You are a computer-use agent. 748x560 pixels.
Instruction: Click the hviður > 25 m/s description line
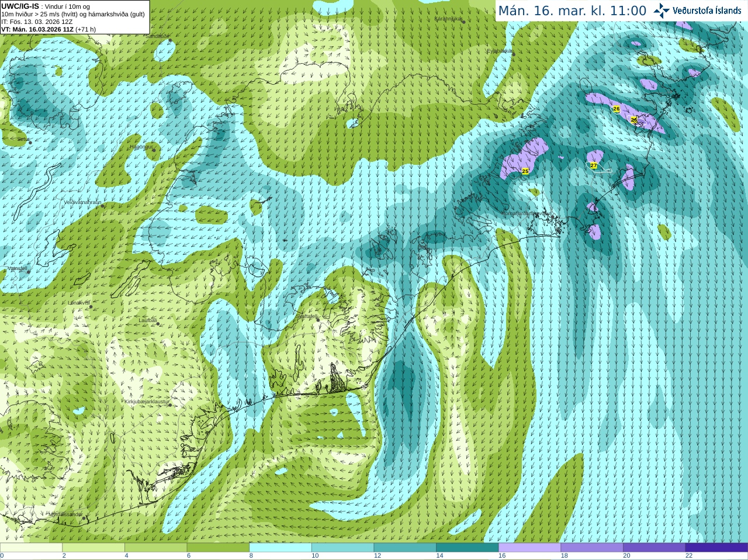click(x=73, y=14)
